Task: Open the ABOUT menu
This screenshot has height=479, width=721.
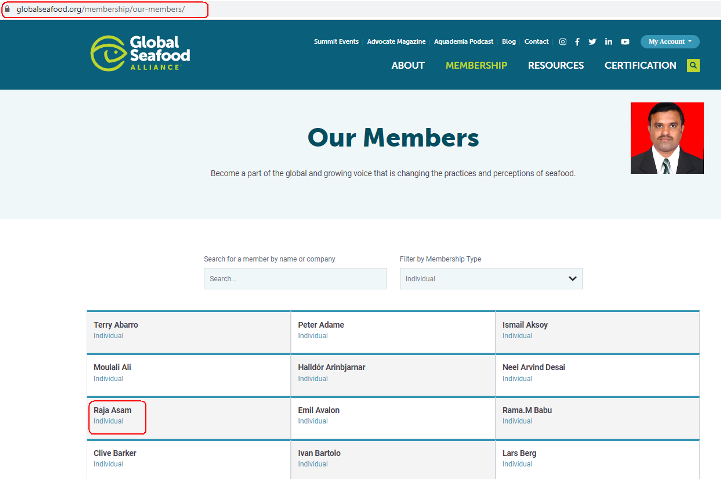Action: pos(408,66)
